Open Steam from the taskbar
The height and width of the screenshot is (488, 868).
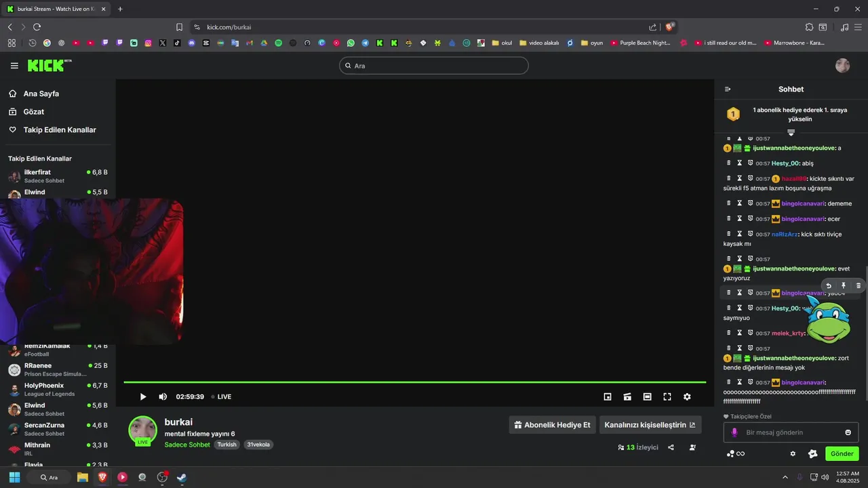click(182, 477)
